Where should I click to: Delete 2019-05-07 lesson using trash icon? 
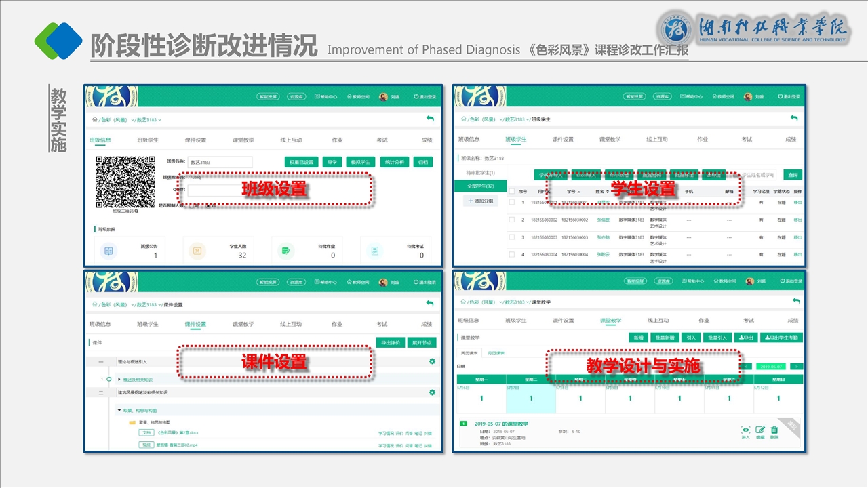pos(774,430)
